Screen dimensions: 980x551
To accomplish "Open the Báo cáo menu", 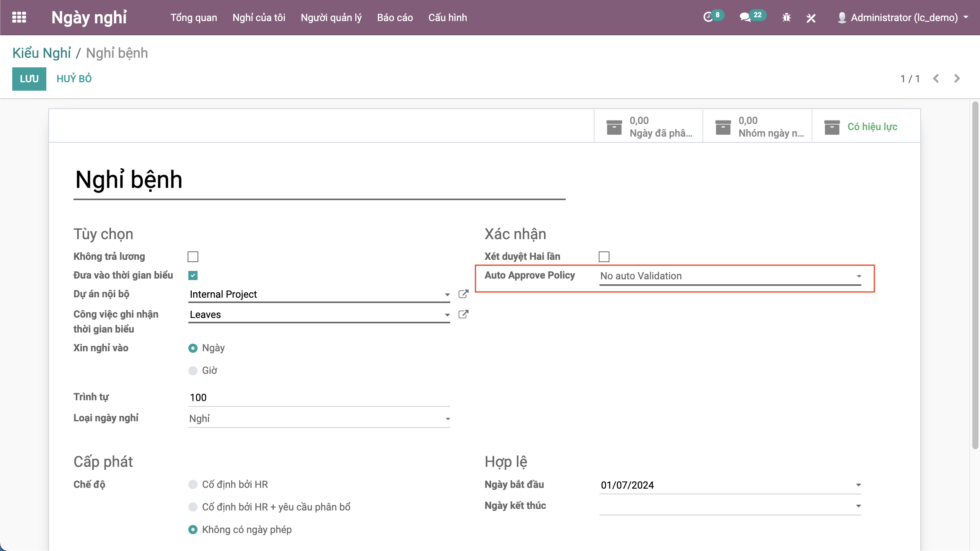I will [395, 18].
